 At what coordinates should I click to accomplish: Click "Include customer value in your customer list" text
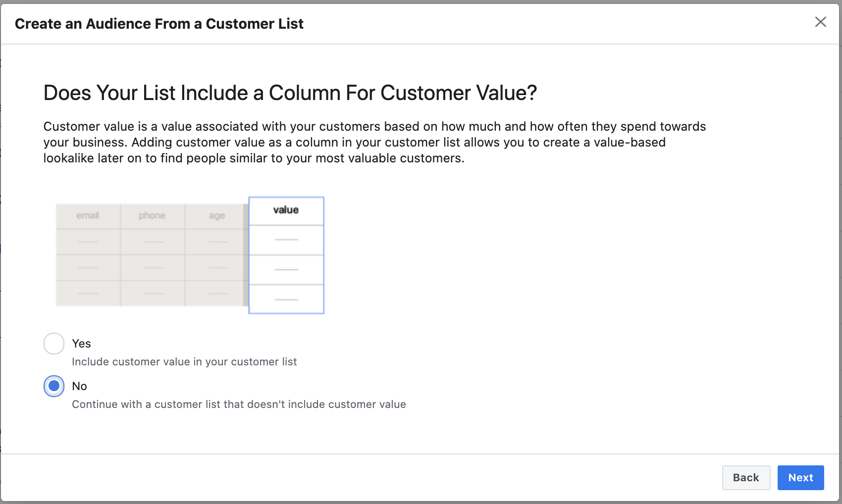point(184,362)
